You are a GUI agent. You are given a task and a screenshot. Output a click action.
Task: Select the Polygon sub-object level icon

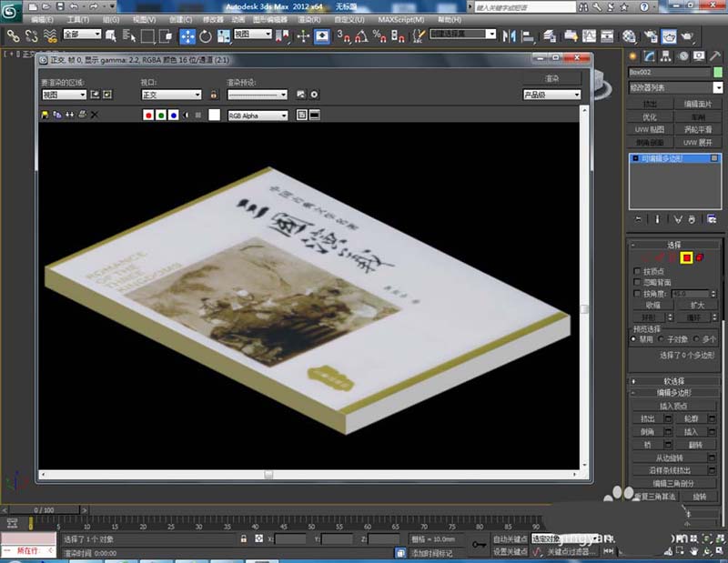(x=687, y=257)
